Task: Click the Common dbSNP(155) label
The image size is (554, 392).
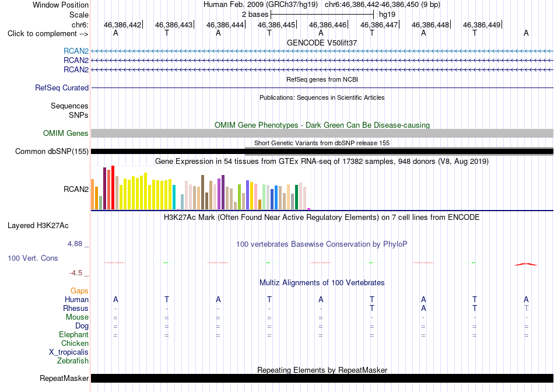Action: pos(51,151)
